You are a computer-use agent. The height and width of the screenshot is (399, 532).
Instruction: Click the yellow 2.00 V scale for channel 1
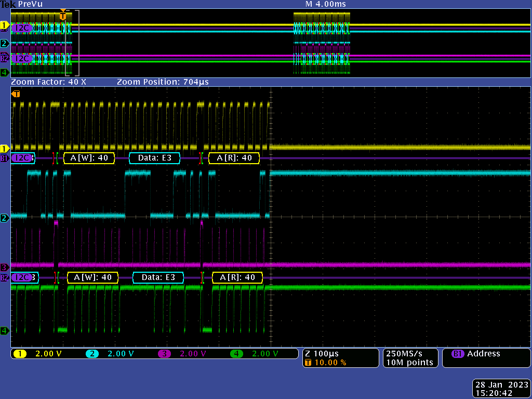[48, 354]
